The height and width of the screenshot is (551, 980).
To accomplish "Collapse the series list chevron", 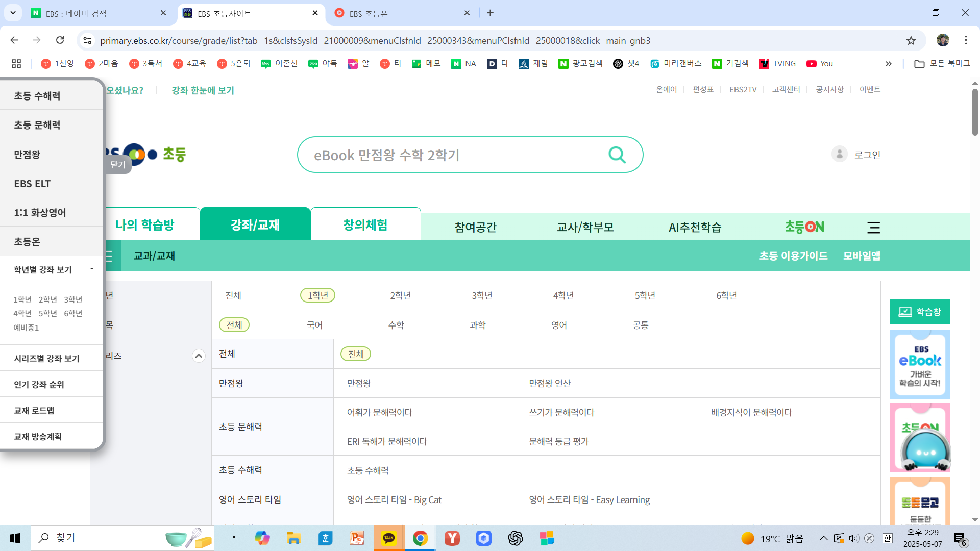I will [x=199, y=356].
